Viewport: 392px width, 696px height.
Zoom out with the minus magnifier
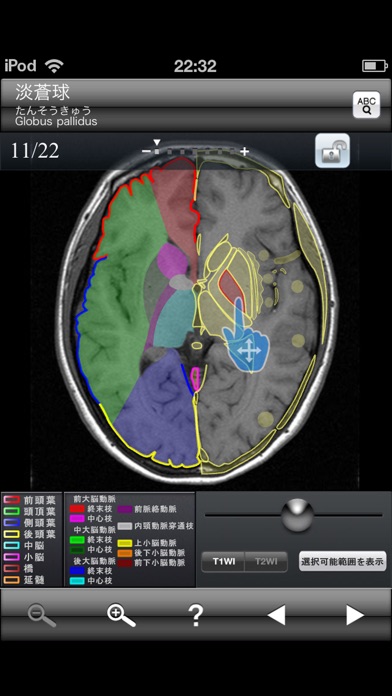[42, 615]
